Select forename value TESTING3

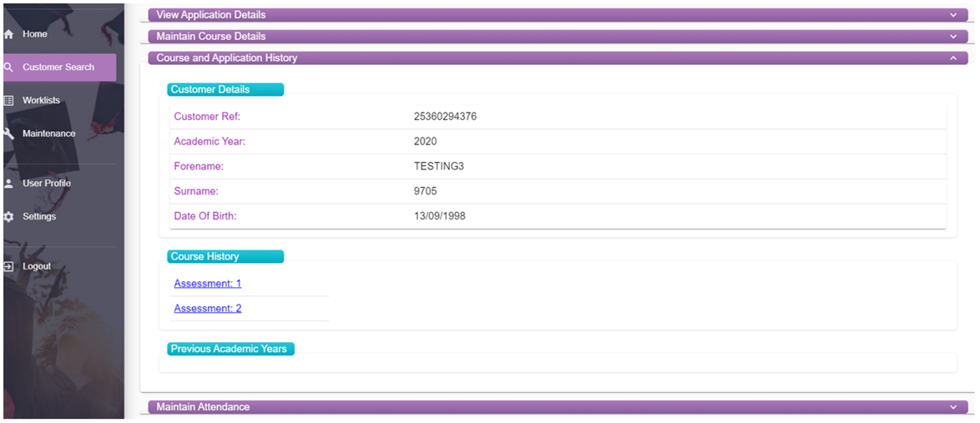click(439, 167)
